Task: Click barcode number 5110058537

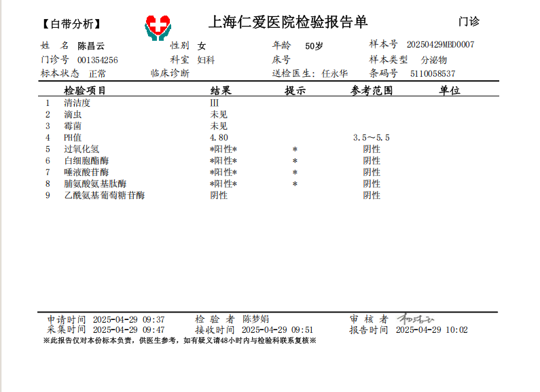Action: click(433, 74)
